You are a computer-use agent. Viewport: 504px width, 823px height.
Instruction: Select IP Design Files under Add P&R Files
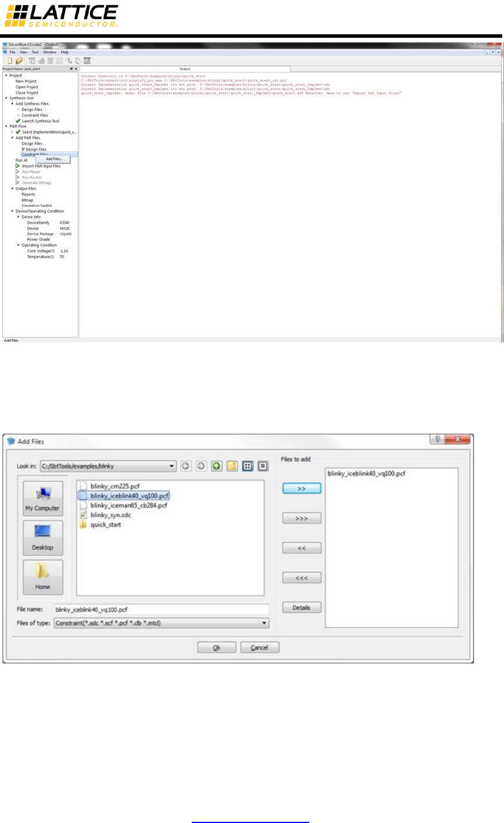(34, 149)
